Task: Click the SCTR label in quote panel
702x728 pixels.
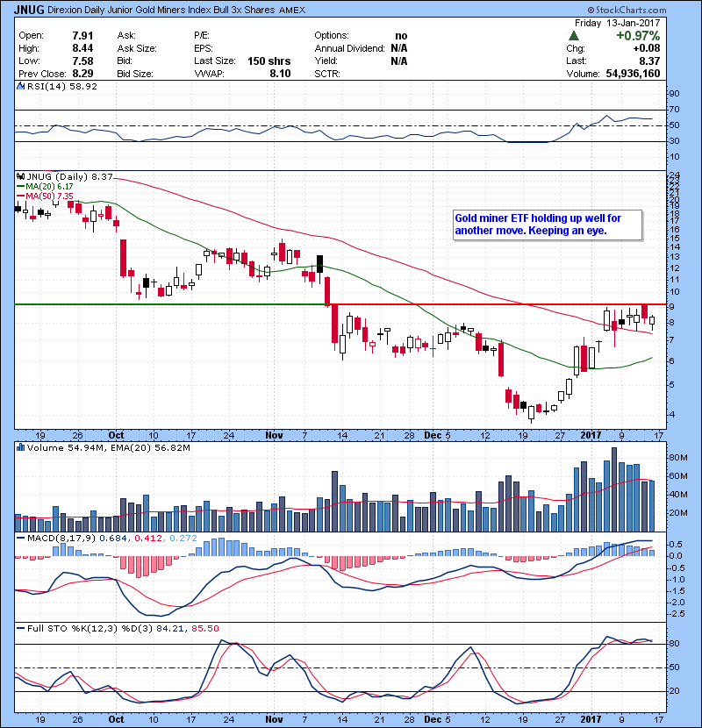Action: [327, 74]
